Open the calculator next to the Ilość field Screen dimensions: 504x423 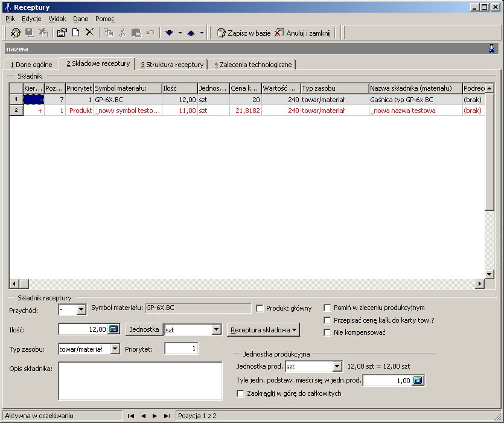point(114,329)
